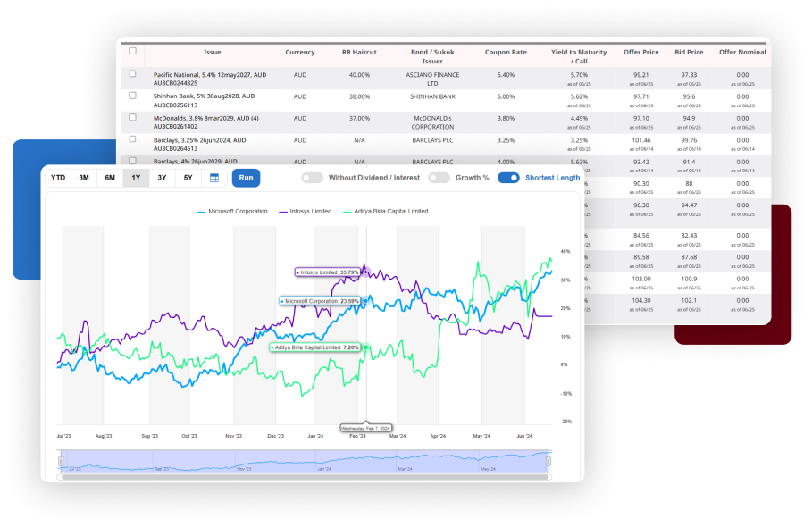Click the bid price 97.33
812x527 pixels.
click(689, 75)
